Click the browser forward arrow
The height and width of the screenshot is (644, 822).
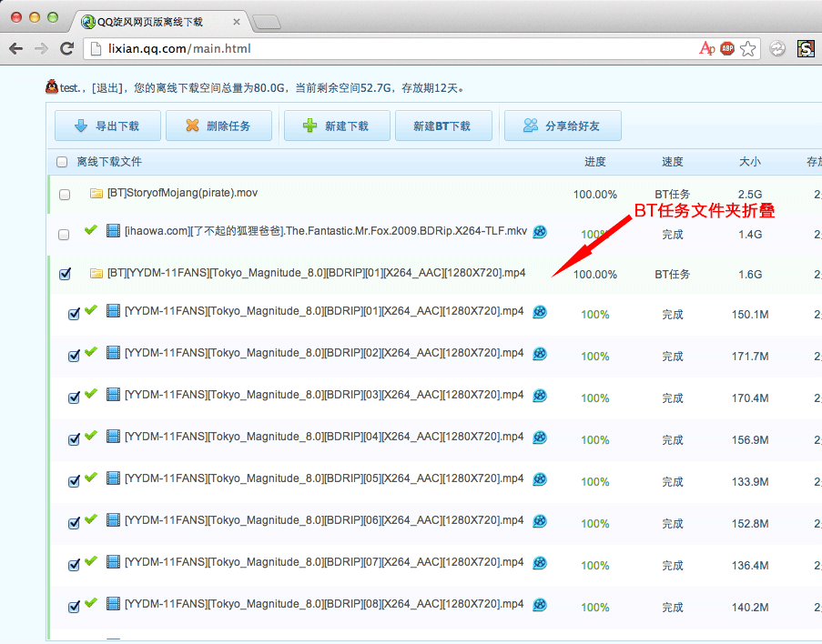pos(41,49)
